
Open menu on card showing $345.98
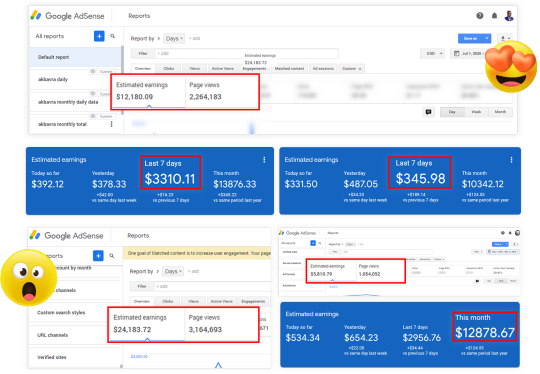[511, 160]
